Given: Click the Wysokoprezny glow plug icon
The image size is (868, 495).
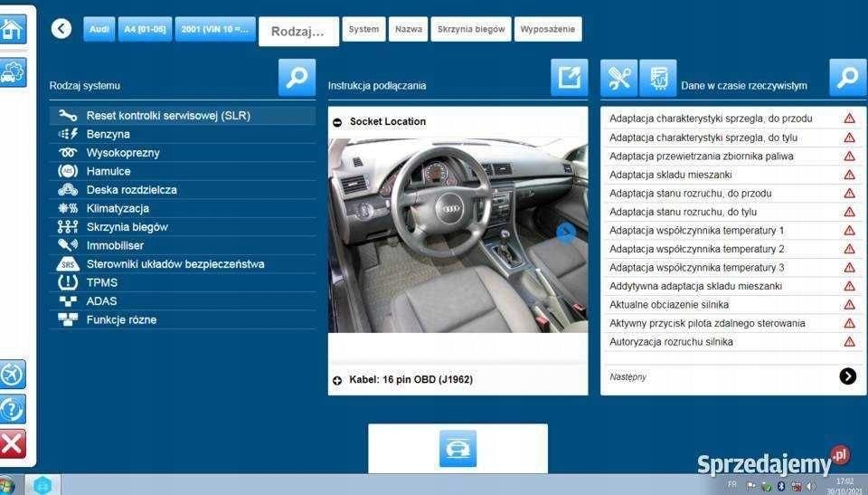Looking at the screenshot, I should point(68,152).
